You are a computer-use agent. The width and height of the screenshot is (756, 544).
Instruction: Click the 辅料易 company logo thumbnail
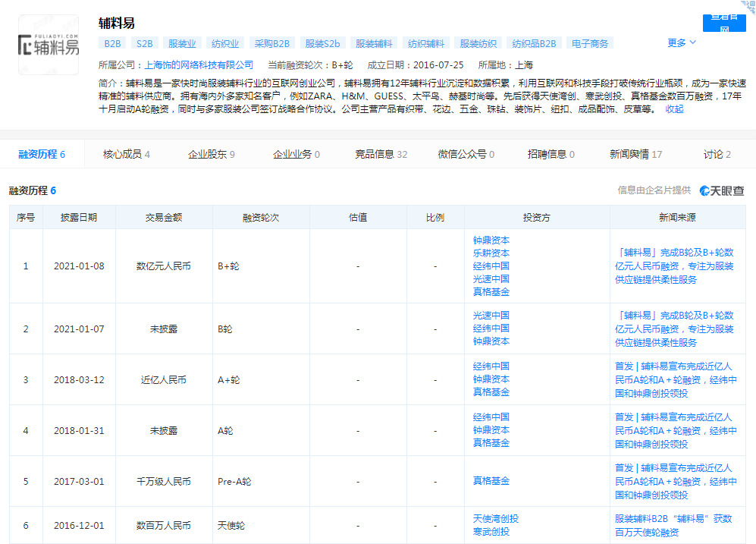click(49, 45)
